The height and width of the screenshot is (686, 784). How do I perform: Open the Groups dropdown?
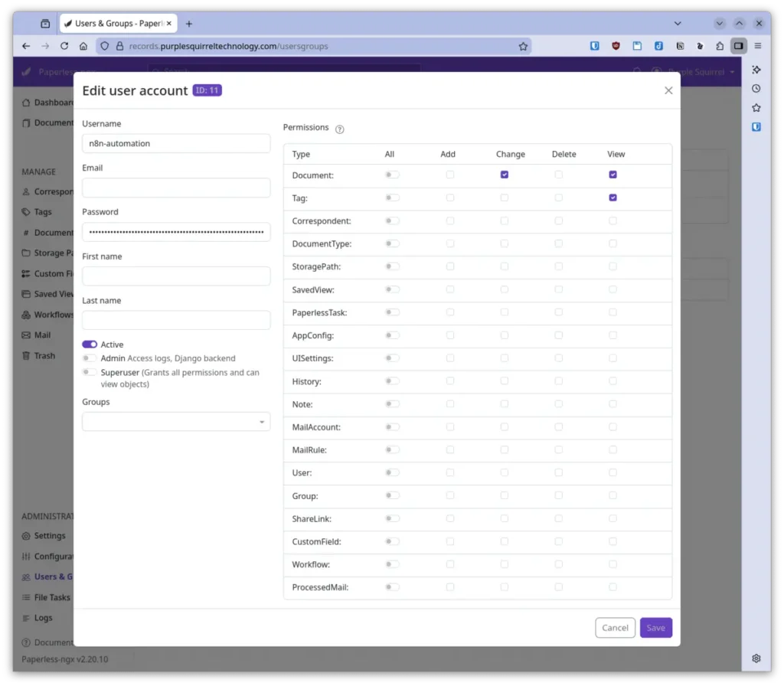[x=175, y=422]
